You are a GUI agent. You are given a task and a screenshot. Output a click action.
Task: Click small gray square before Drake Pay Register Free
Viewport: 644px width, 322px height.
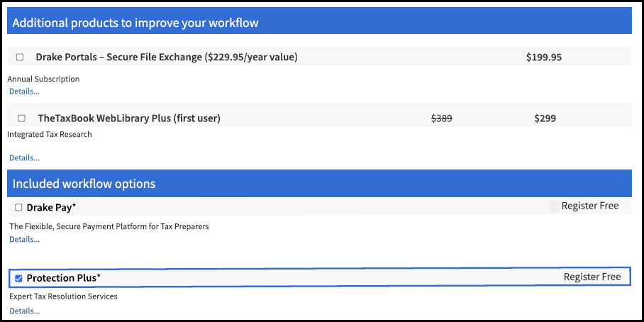(554, 206)
